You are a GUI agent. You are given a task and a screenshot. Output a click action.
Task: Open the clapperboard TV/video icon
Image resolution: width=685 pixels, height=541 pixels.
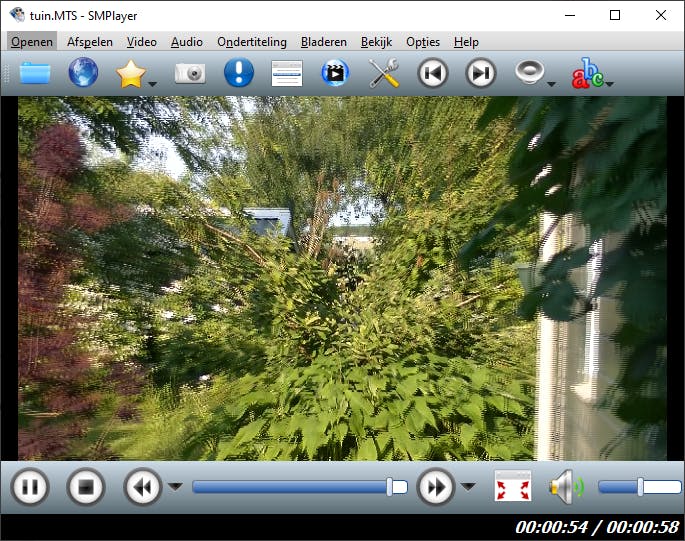(x=335, y=73)
